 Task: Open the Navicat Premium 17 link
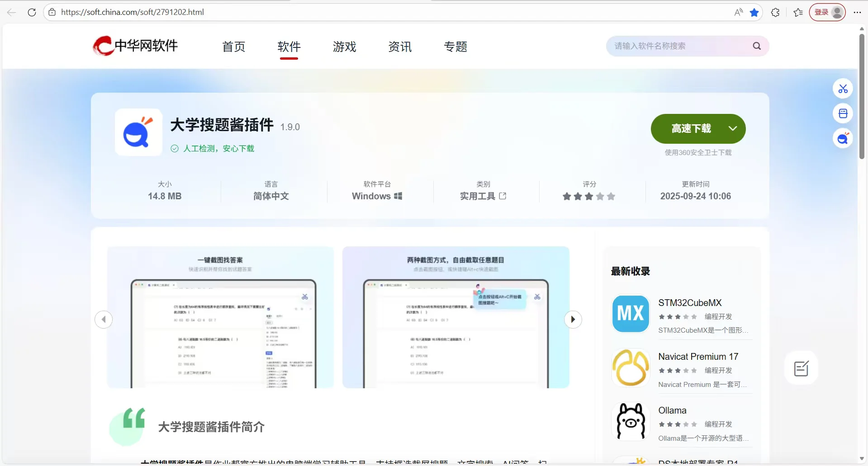click(698, 356)
